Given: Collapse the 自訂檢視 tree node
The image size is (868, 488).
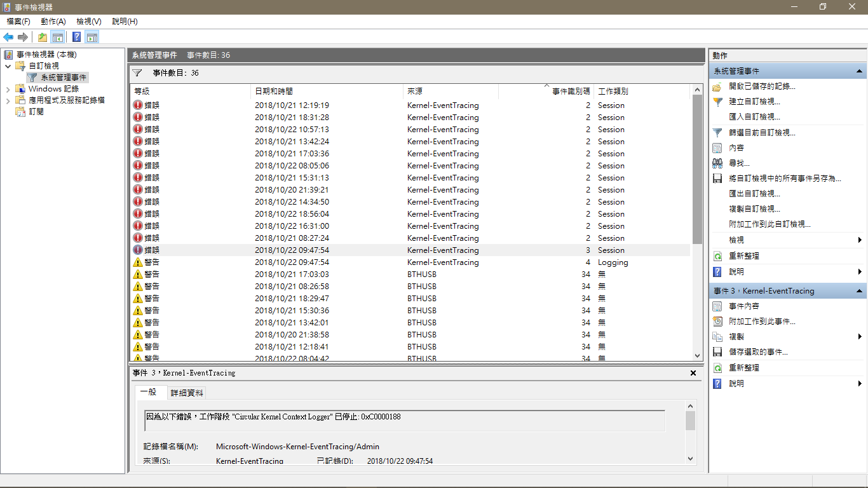Looking at the screenshot, I should (x=8, y=66).
